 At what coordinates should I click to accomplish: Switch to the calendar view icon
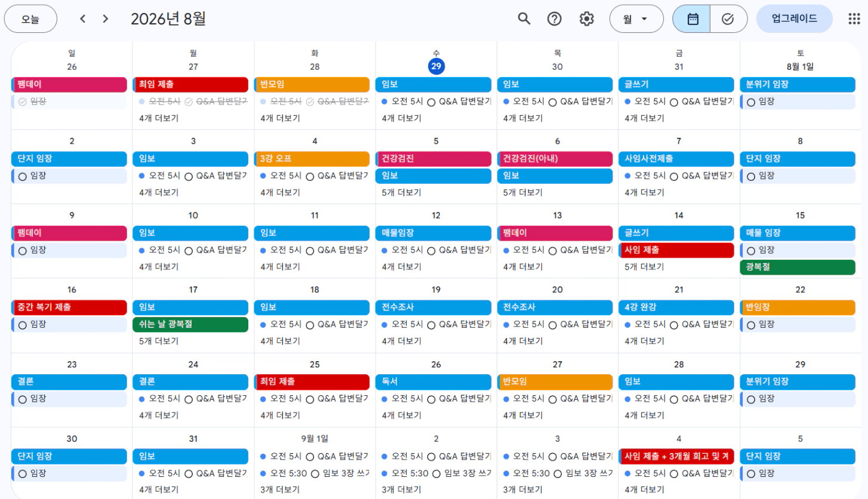coord(692,19)
